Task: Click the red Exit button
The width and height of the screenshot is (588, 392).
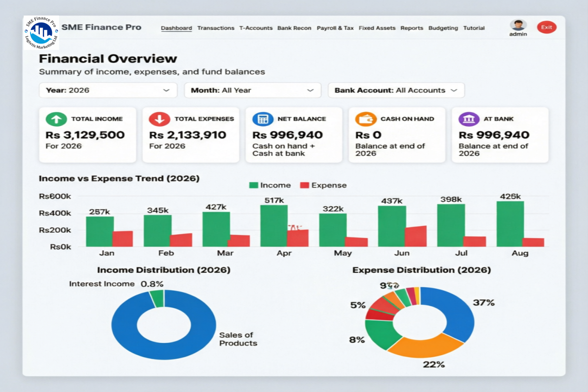Action: (546, 27)
